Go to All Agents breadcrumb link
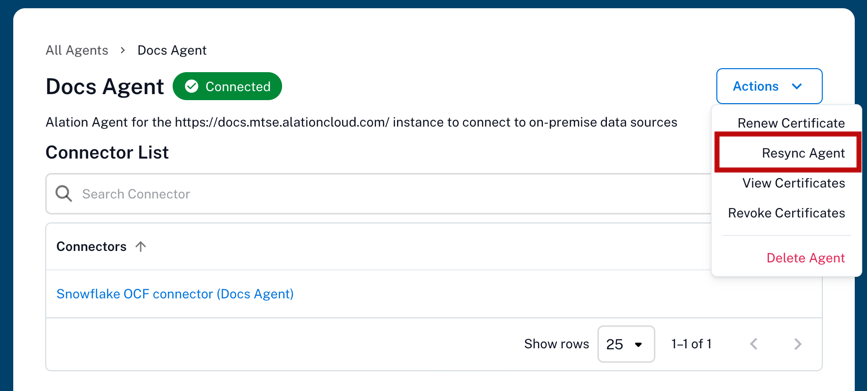 coord(77,50)
